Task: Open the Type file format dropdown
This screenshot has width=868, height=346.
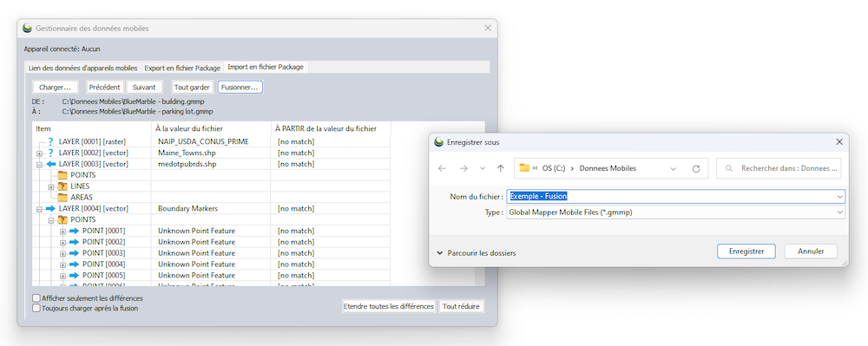Action: click(x=839, y=212)
